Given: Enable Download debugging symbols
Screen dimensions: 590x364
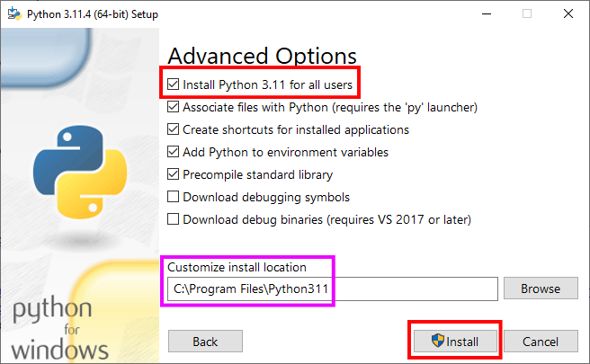Looking at the screenshot, I should tap(174, 197).
